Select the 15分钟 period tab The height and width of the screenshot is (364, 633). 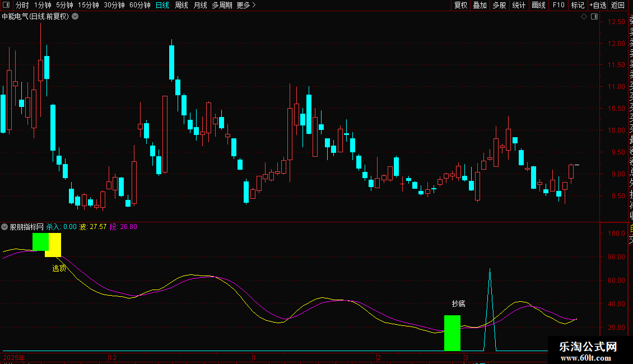(89, 5)
